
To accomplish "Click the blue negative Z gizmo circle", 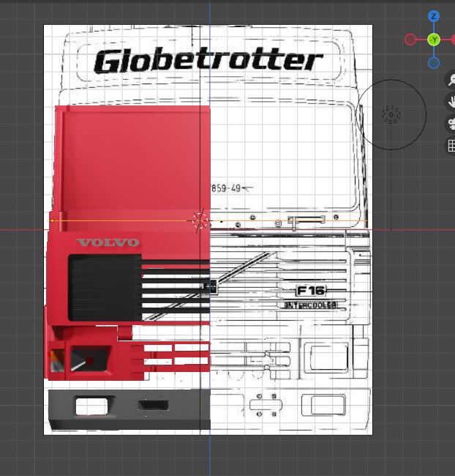I will (434, 63).
